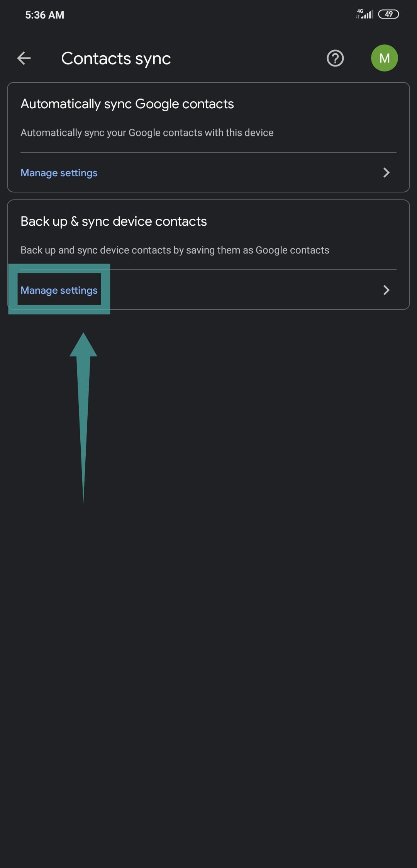Expand chevron under Back up & sync device contacts
The width and height of the screenshot is (417, 868).
point(386,290)
